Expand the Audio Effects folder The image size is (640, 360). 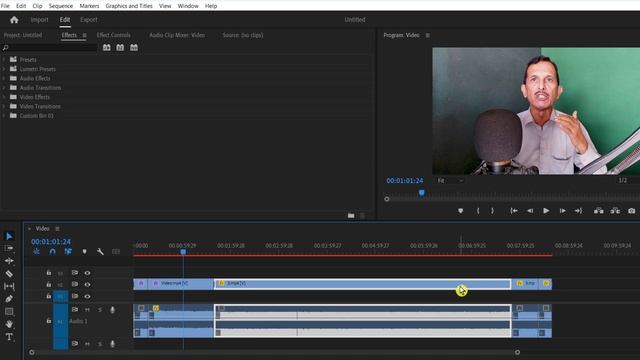coord(4,78)
